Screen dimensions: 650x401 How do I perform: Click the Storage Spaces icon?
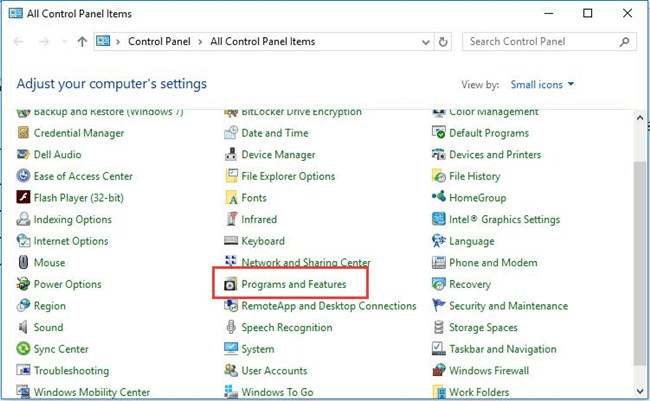coord(439,327)
